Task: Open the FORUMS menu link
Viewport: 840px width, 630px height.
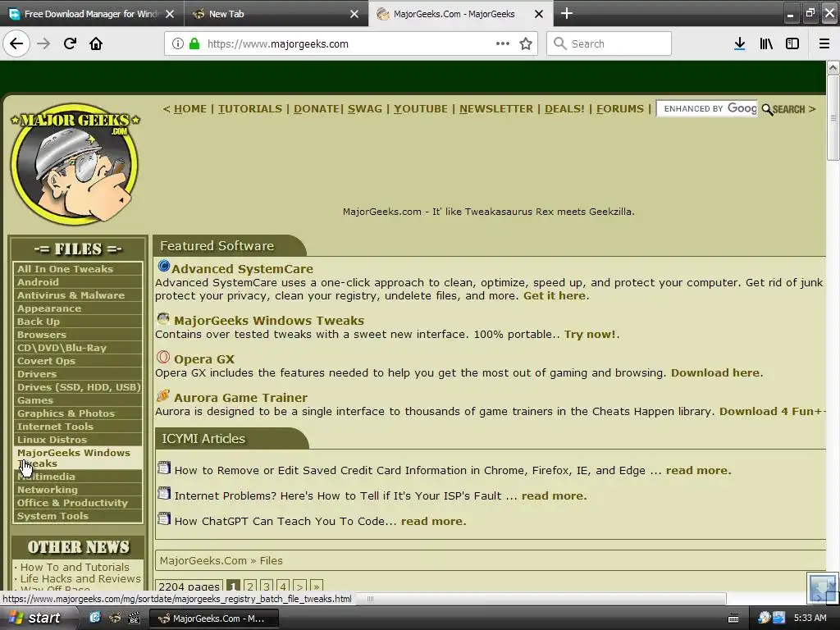Action: click(620, 109)
